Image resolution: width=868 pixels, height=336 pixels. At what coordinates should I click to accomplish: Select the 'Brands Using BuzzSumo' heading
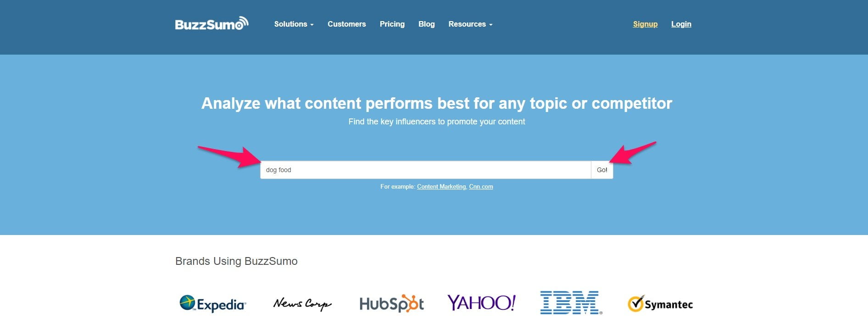tap(236, 261)
